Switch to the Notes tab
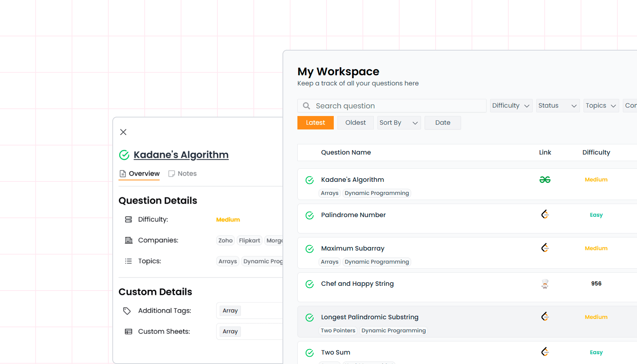 click(x=183, y=174)
